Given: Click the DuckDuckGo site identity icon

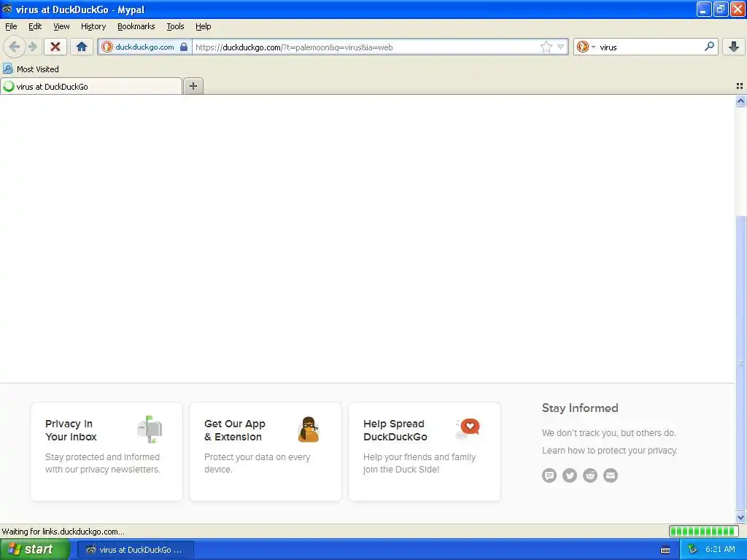Looking at the screenshot, I should 107,47.
